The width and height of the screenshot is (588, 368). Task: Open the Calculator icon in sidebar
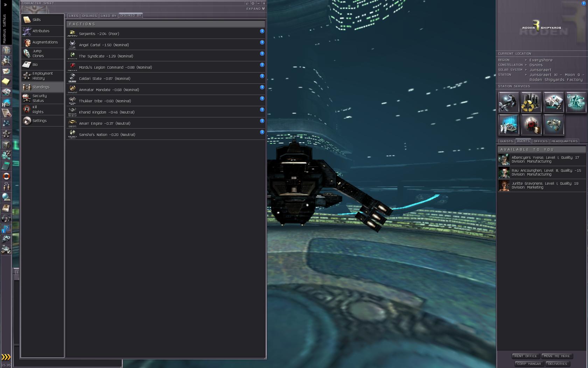tap(6, 166)
